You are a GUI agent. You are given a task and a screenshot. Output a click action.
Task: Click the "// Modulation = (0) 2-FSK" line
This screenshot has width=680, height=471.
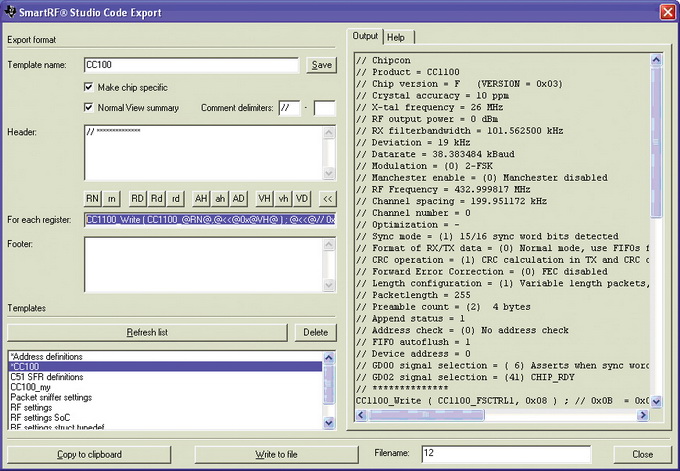(425, 166)
